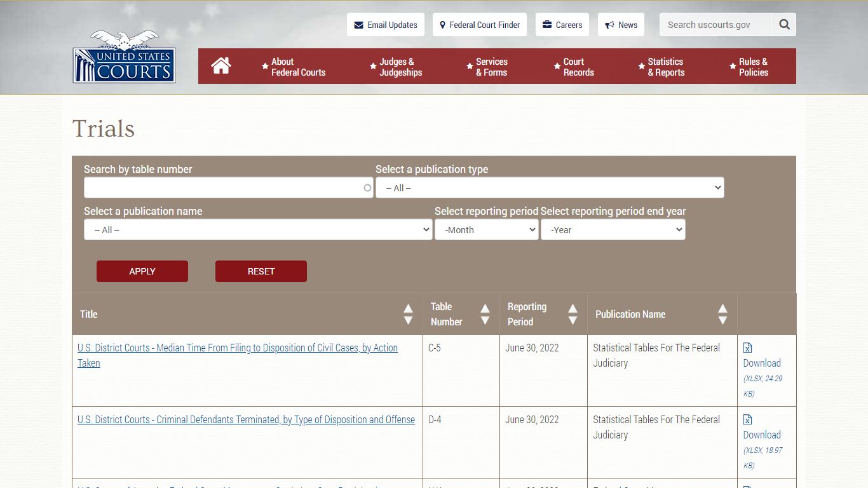Image resolution: width=868 pixels, height=488 pixels.
Task: Open the Services & Forms menu
Action: click(487, 67)
